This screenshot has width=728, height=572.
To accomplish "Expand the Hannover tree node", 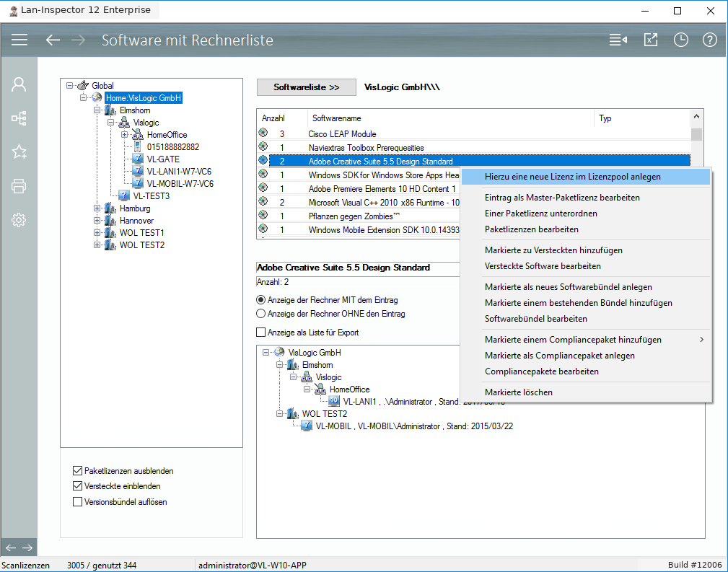I will pos(97,221).
